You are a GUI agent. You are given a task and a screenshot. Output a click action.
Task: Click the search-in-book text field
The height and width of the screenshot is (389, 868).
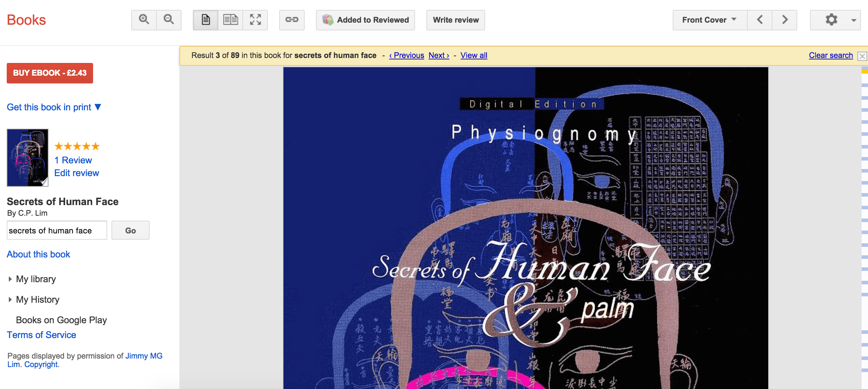click(57, 230)
